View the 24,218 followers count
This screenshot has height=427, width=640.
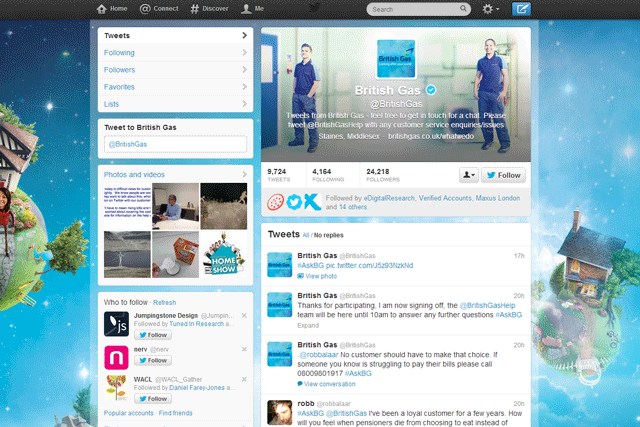[x=383, y=175]
